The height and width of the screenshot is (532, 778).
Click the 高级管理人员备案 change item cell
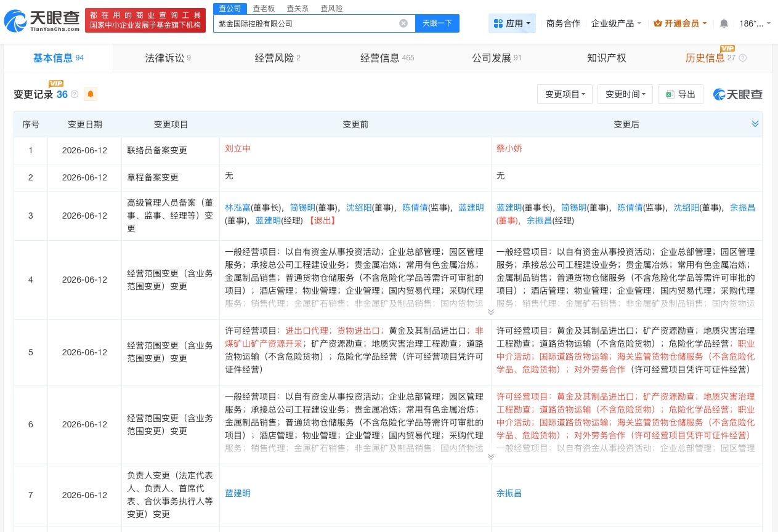tap(171, 216)
